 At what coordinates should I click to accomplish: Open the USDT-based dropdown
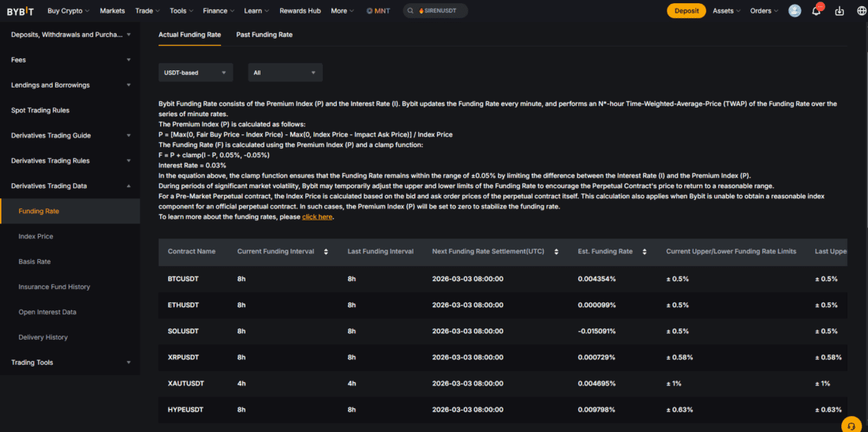tap(196, 73)
